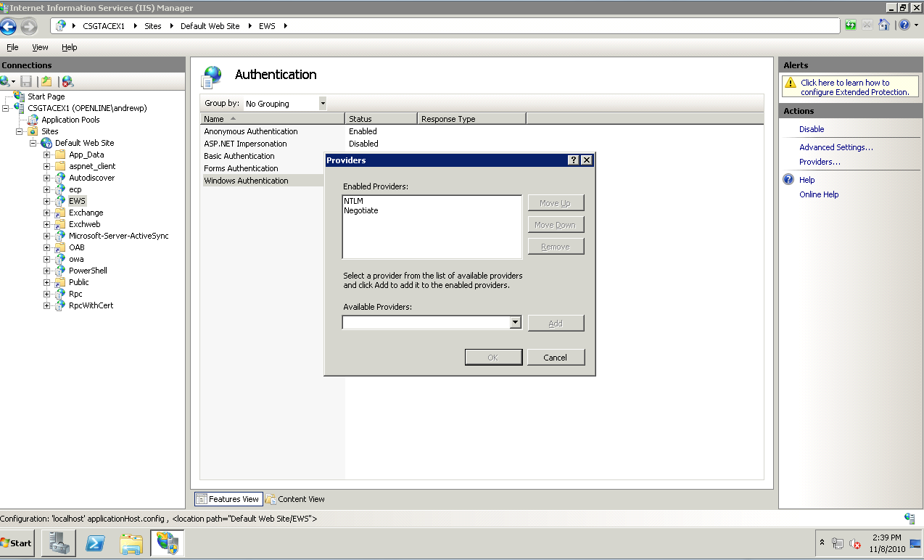Screen dimensions: 924x560
Task: Select Start Page in Connections tree
Action: [x=46, y=96]
